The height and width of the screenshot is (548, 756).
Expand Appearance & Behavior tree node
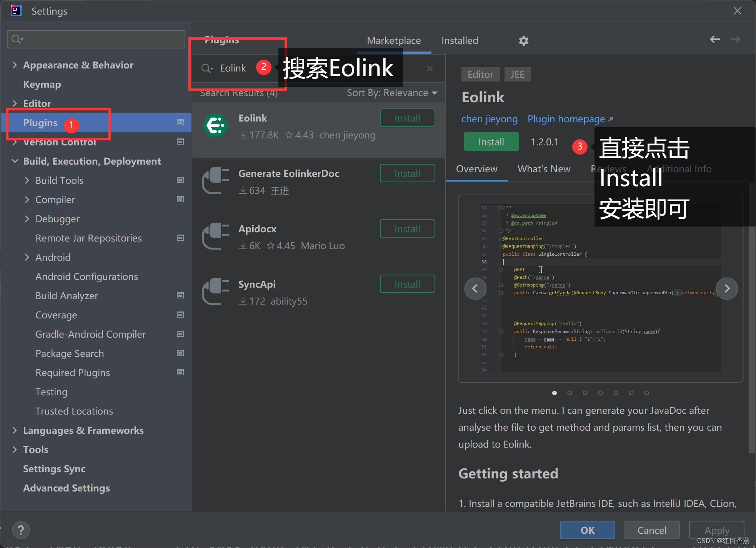(x=15, y=65)
